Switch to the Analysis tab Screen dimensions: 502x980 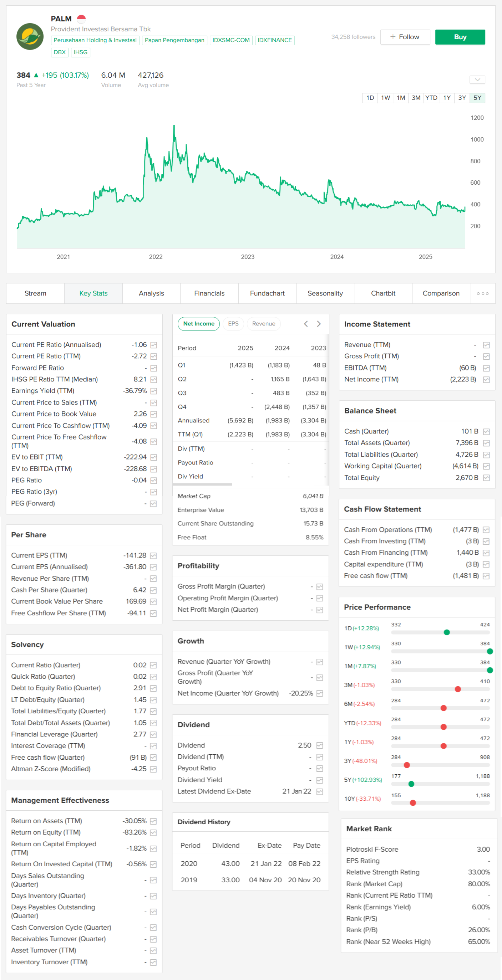(x=151, y=293)
